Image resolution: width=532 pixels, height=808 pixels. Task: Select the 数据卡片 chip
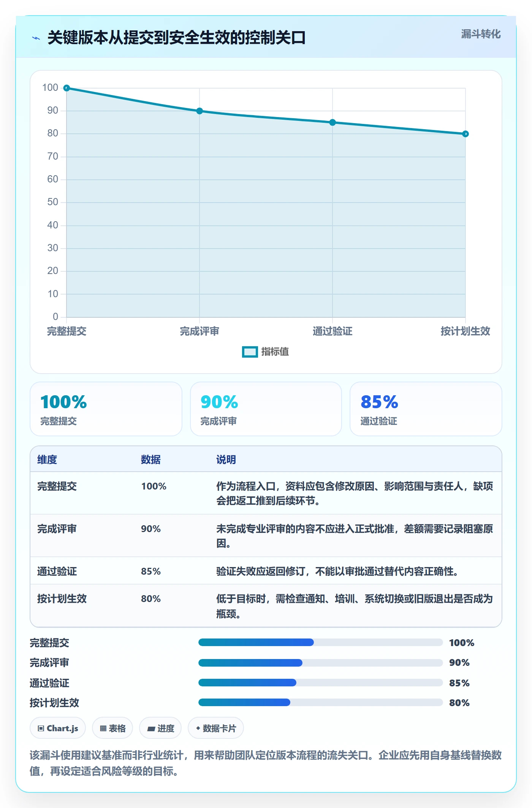[216, 728]
